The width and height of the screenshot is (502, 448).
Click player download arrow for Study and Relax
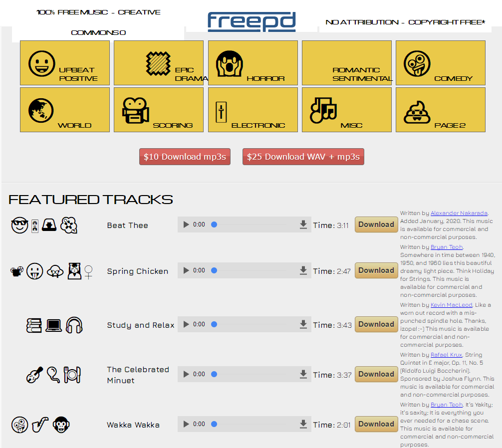click(x=303, y=324)
